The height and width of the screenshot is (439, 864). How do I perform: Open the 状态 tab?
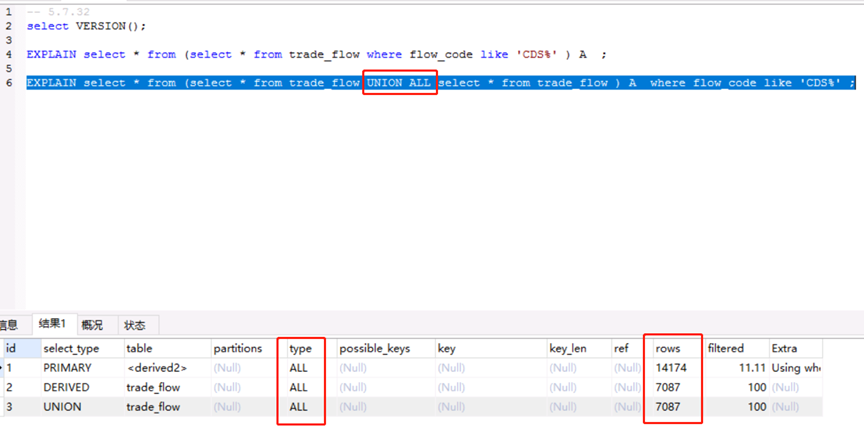coord(135,325)
